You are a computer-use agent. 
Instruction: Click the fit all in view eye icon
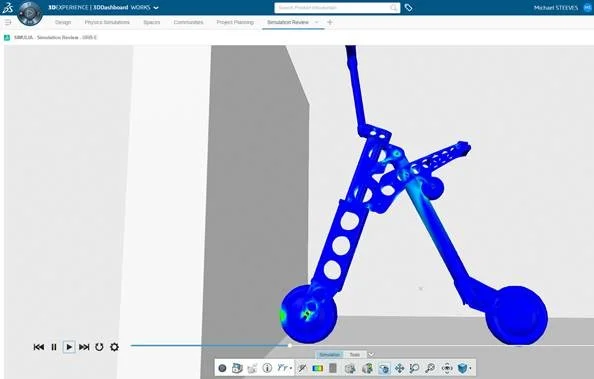tap(447, 368)
